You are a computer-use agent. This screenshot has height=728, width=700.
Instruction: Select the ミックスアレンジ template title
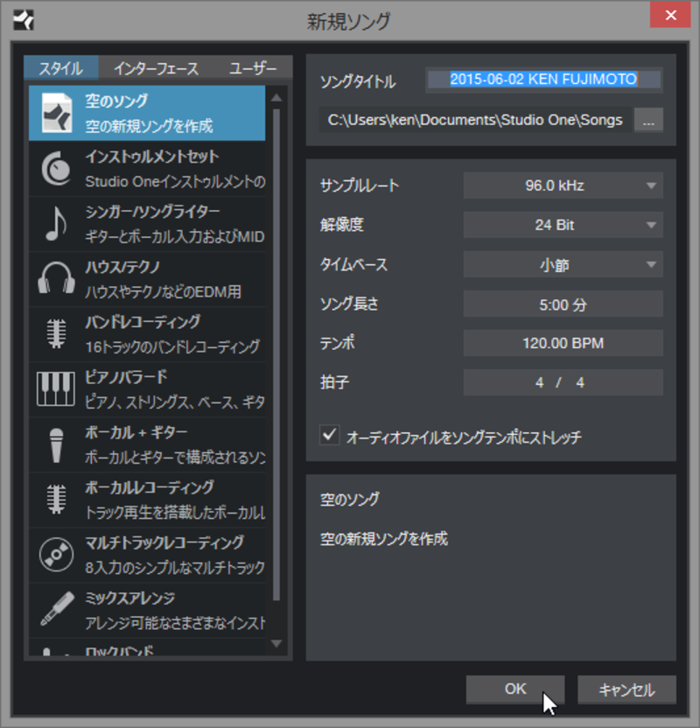tap(130, 598)
